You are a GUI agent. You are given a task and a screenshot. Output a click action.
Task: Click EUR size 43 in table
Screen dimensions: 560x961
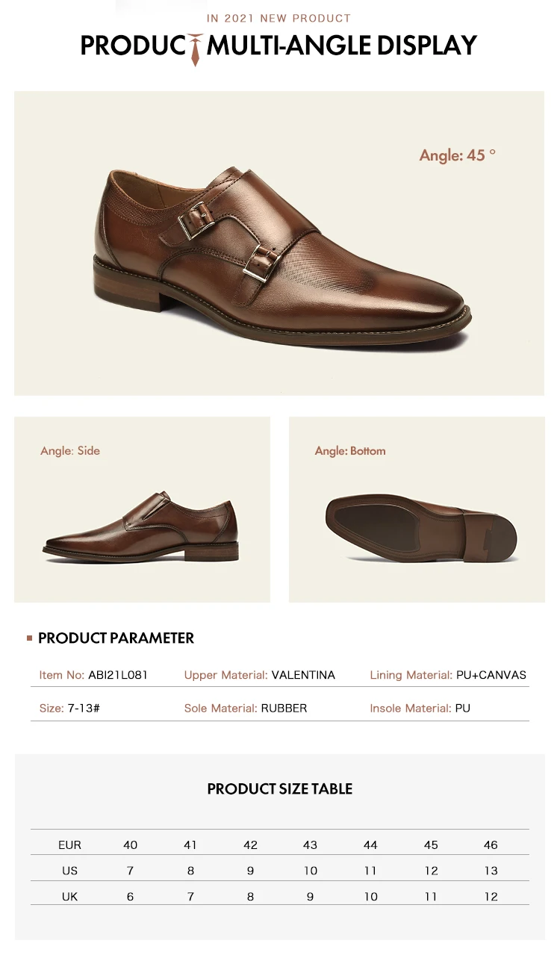click(x=311, y=845)
